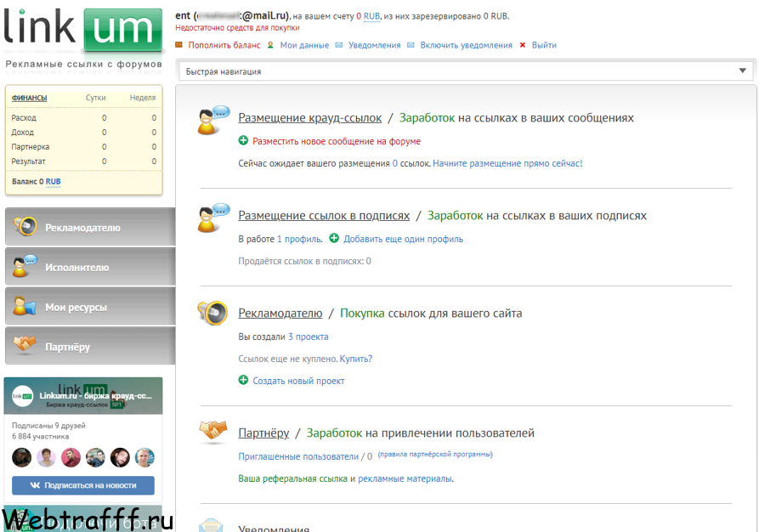Click Недостаточно средств для покупки warning

tap(237, 27)
